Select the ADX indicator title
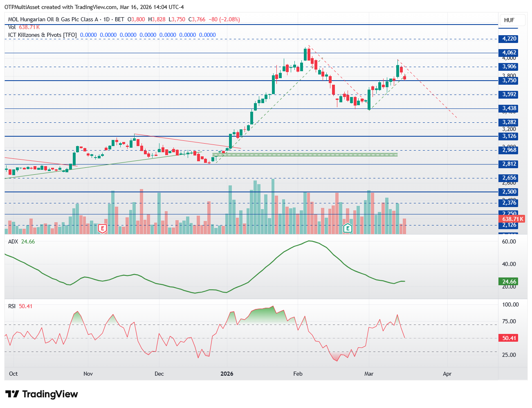 click(x=13, y=241)
